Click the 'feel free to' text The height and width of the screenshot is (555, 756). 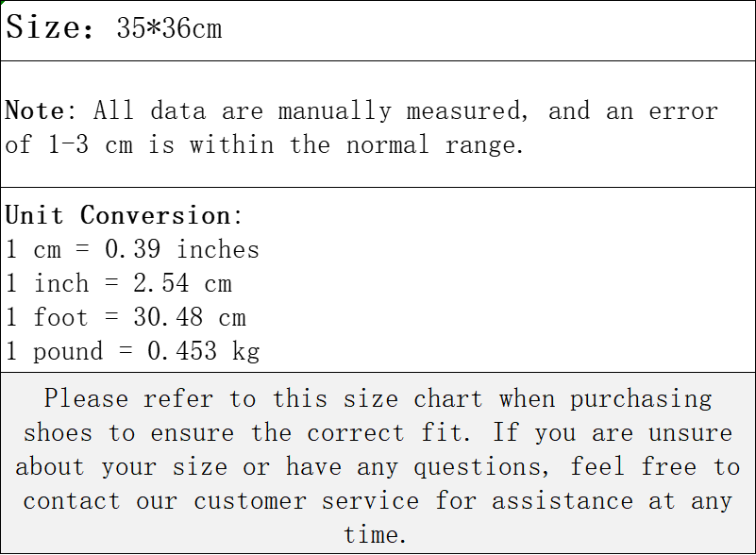coord(655,467)
